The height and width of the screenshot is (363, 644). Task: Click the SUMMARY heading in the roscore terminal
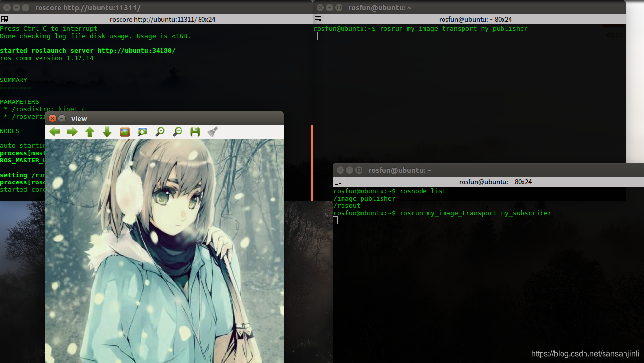(14, 80)
